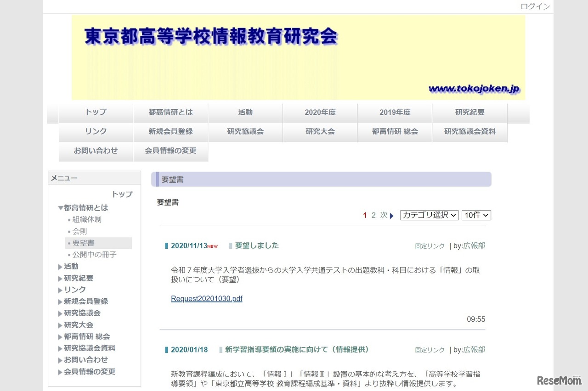The image size is (588, 391).
Task: Open the 10件 items-per-page dropdown
Action: [476, 215]
